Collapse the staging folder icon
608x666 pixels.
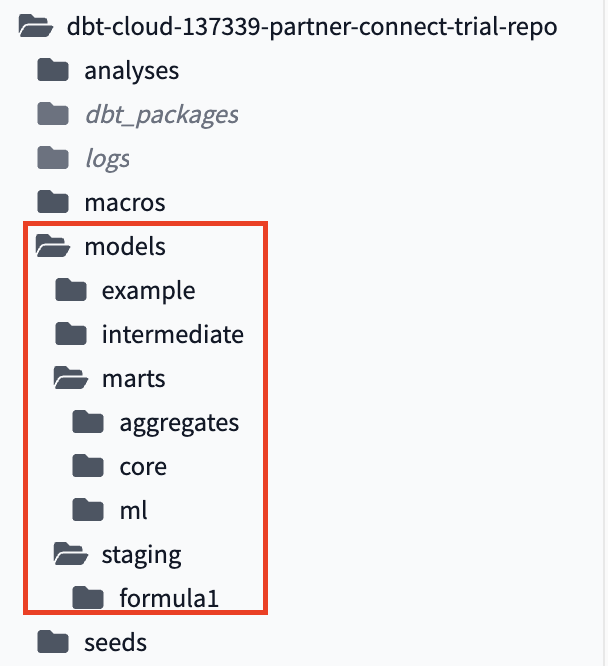point(71,554)
